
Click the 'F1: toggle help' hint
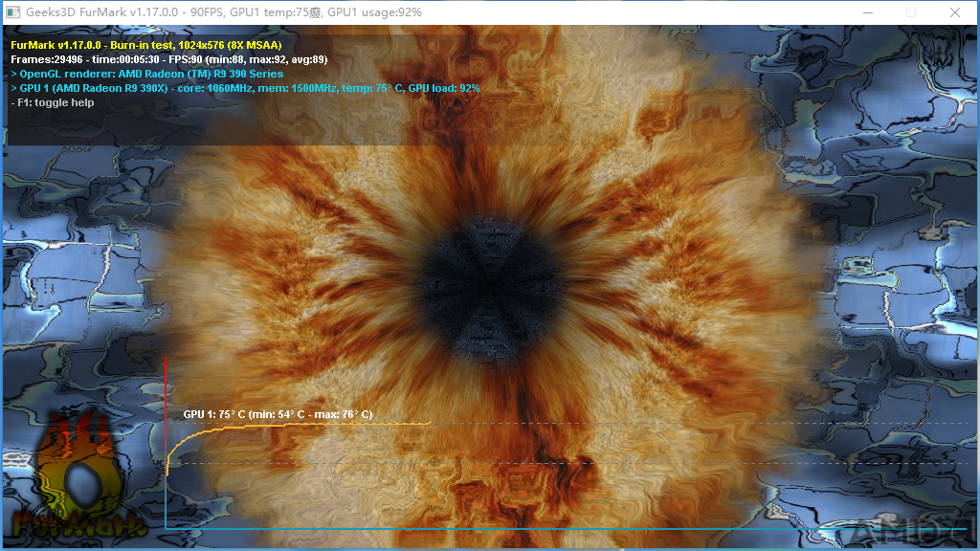pyautogui.click(x=53, y=102)
